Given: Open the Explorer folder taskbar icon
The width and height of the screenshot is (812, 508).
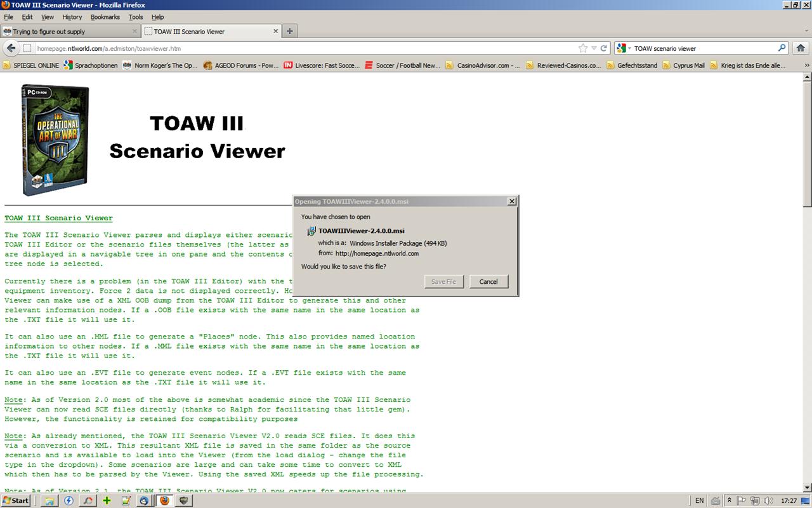Looking at the screenshot, I should tap(48, 500).
